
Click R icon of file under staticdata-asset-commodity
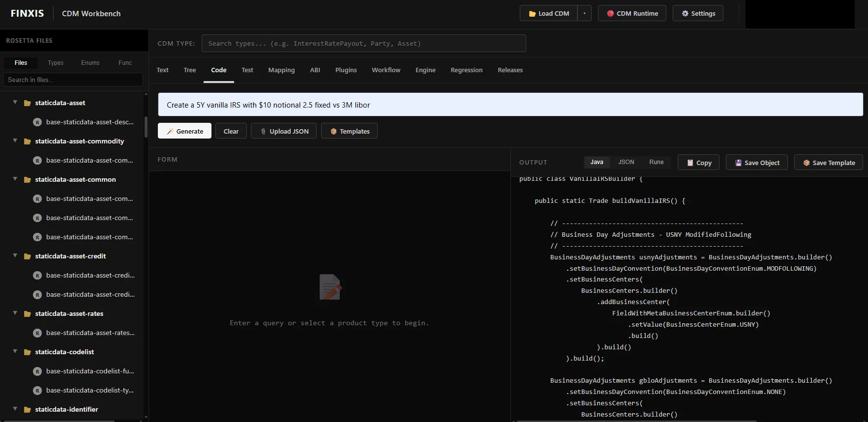[37, 161]
